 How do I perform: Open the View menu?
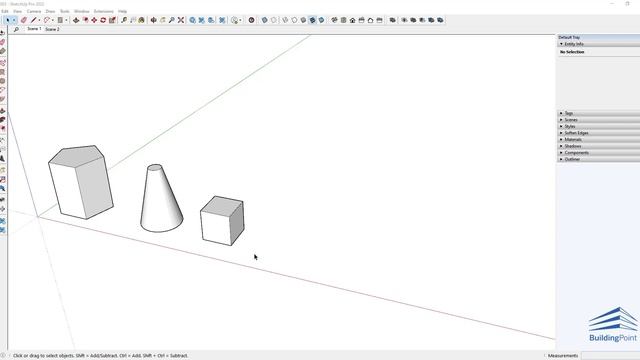click(18, 11)
